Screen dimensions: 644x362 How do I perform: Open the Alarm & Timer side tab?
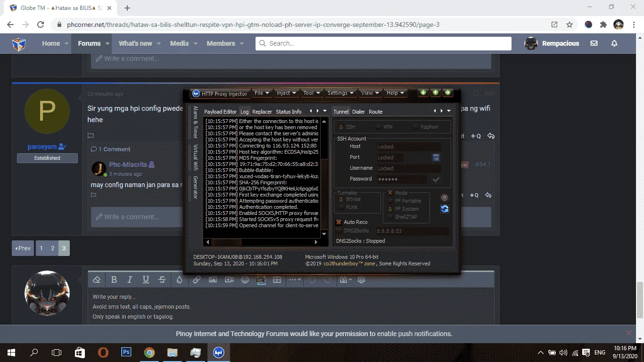tap(196, 122)
